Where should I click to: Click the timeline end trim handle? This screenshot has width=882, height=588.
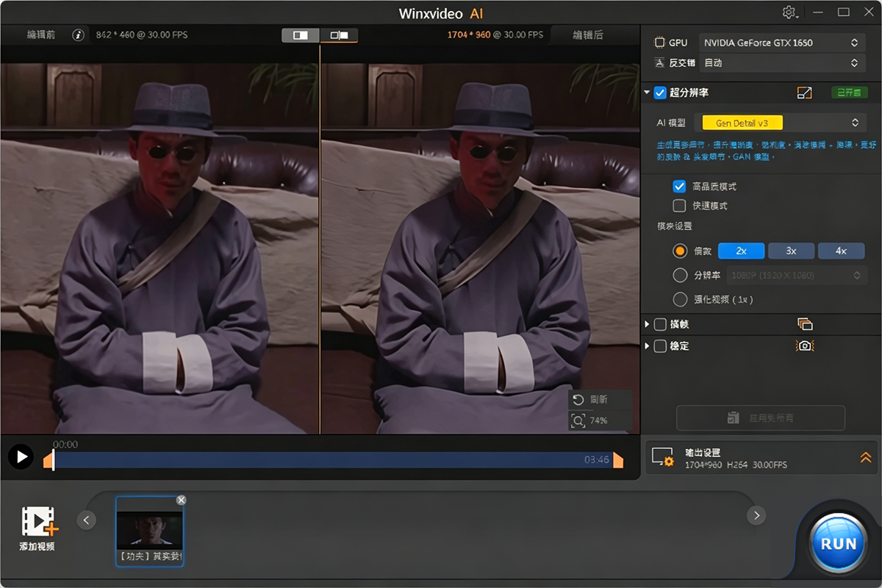pos(618,460)
